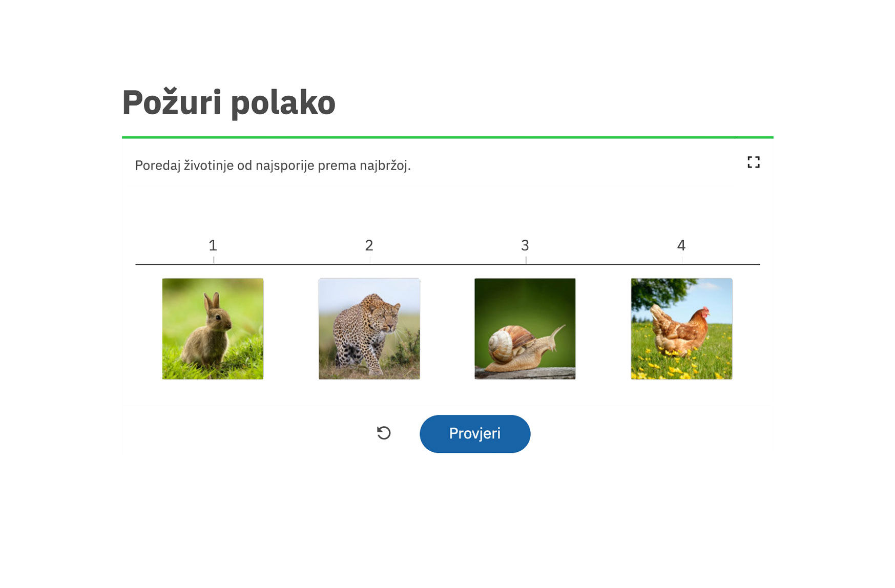Select position number 3 label
This screenshot has width=895, height=588.
525,245
